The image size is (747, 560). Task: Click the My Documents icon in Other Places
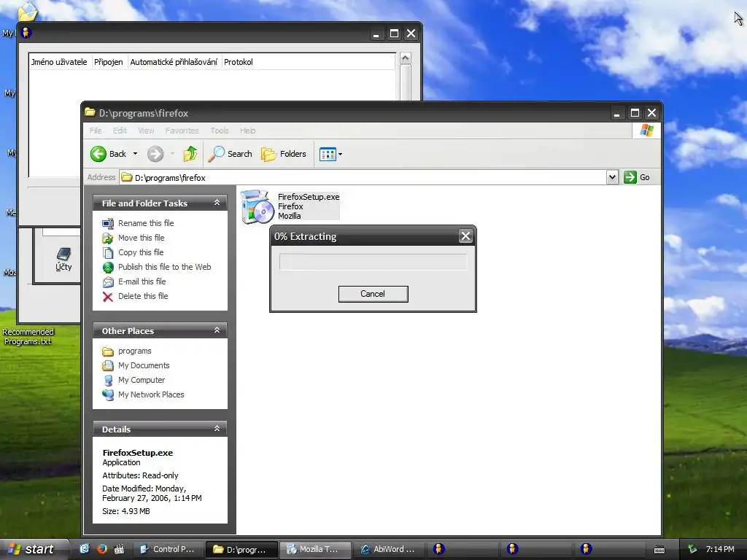click(108, 366)
